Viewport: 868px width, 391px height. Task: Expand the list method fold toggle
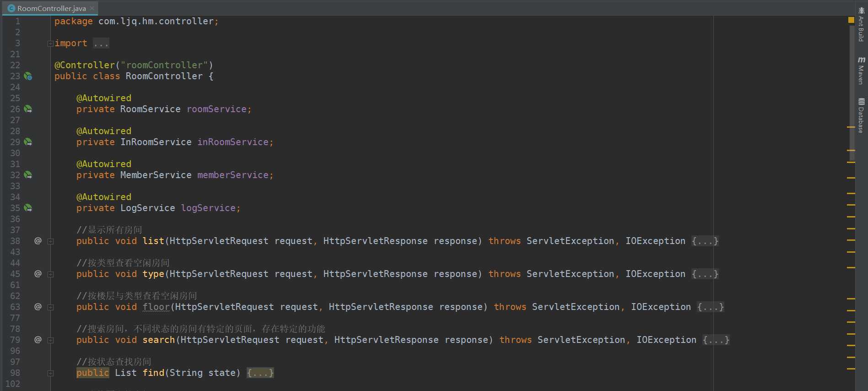(x=50, y=241)
